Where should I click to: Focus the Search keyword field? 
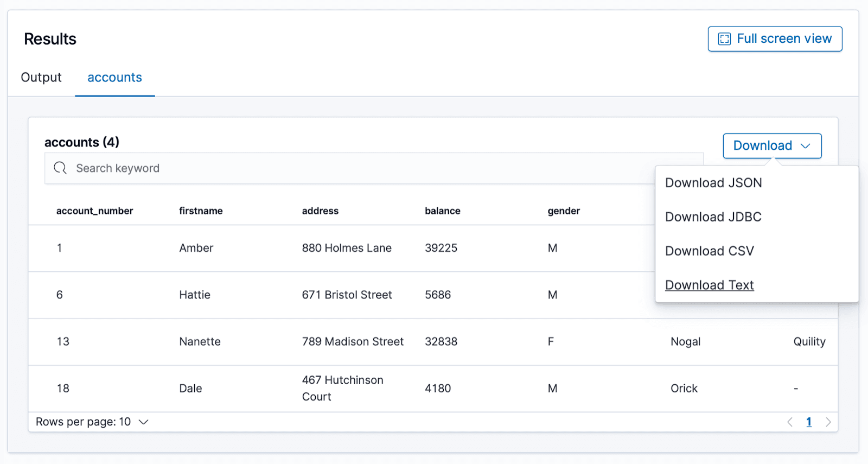[x=374, y=168]
